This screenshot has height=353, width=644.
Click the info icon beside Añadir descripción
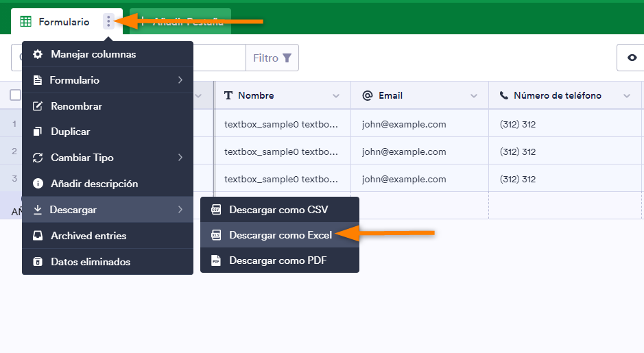(x=38, y=184)
